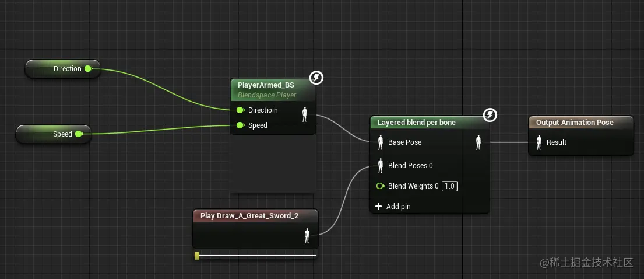644x279 pixels.
Task: Click the Play Draw_A_Great_Sword_2 output pose pin
Action: 307,236
